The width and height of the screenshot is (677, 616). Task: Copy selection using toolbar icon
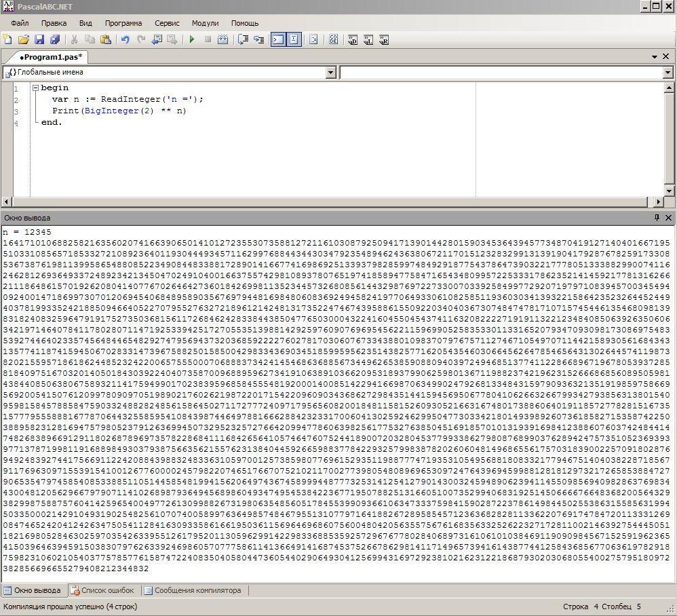point(90,40)
